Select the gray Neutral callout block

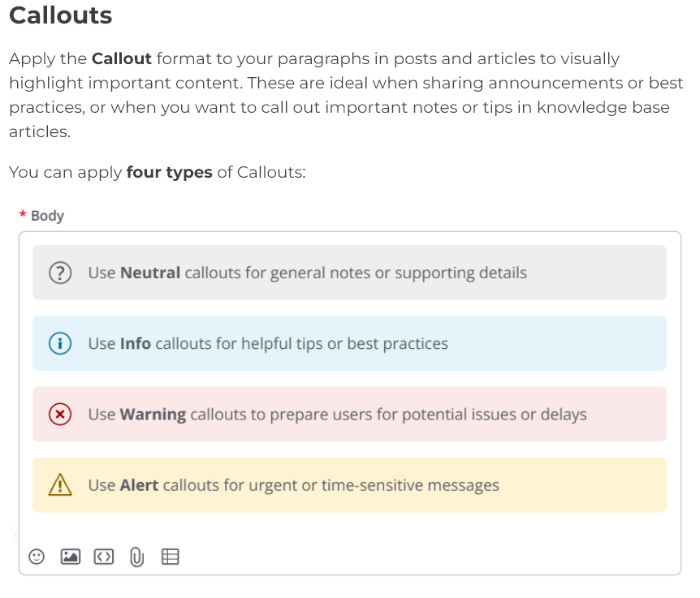(349, 273)
